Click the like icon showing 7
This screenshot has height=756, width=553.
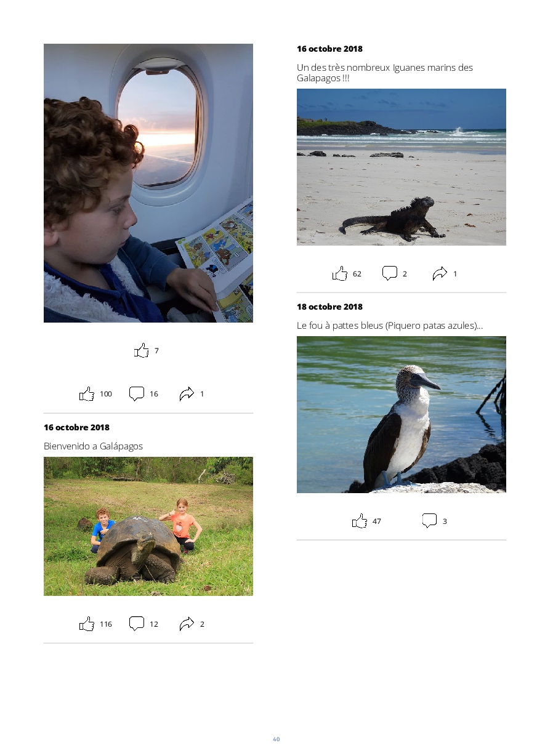pos(142,350)
